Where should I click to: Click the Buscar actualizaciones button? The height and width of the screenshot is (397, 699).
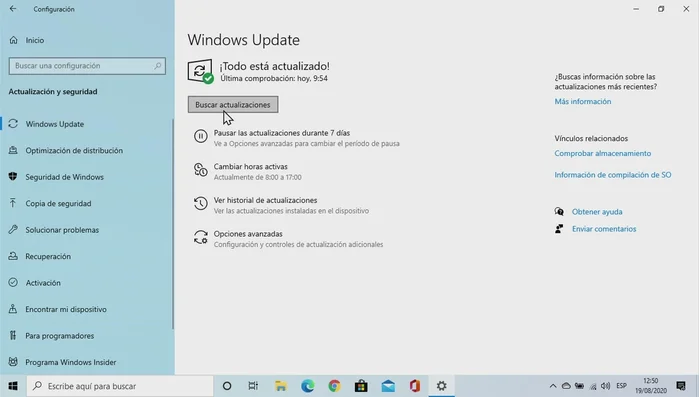[x=233, y=105]
